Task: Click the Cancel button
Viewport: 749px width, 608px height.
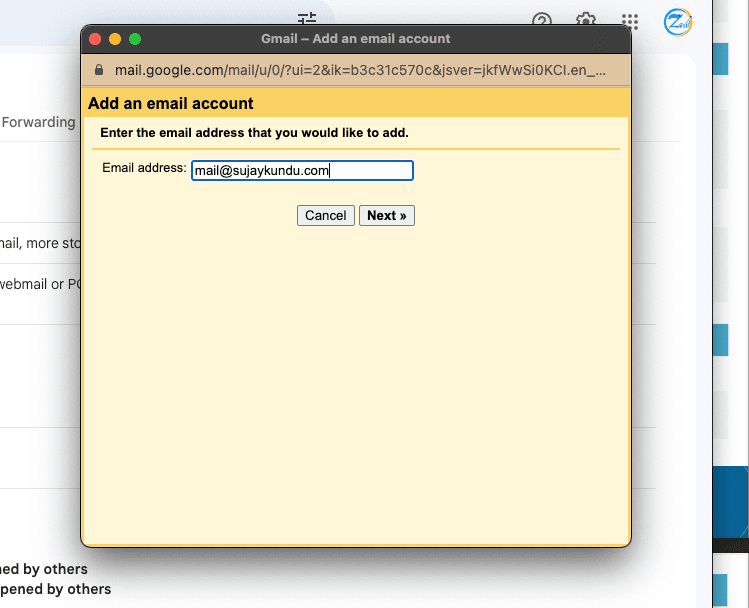Action: [x=325, y=215]
